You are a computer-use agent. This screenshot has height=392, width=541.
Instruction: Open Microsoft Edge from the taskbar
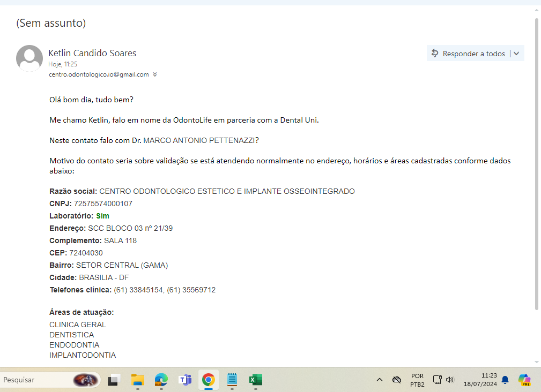pyautogui.click(x=161, y=380)
